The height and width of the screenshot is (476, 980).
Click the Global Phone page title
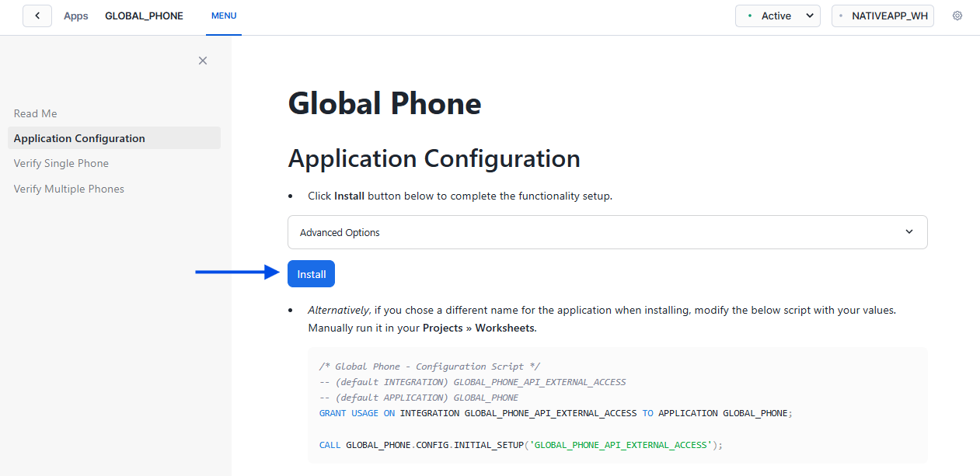pyautogui.click(x=385, y=103)
